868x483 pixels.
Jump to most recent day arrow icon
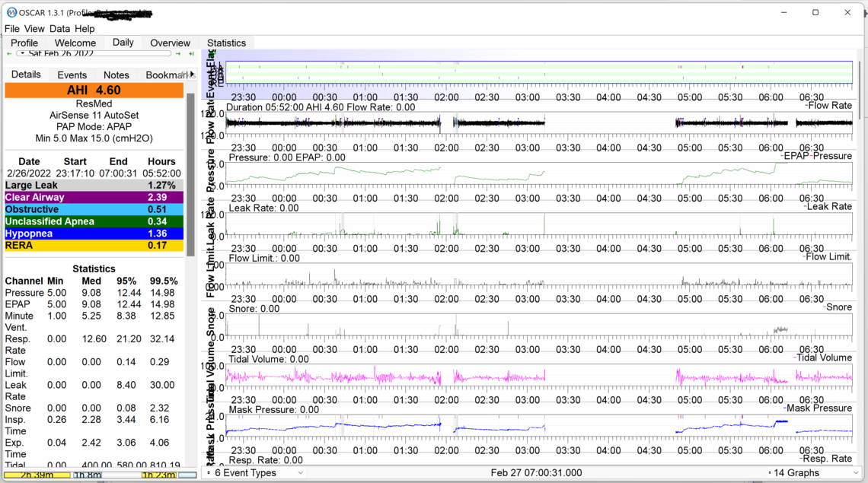point(191,54)
